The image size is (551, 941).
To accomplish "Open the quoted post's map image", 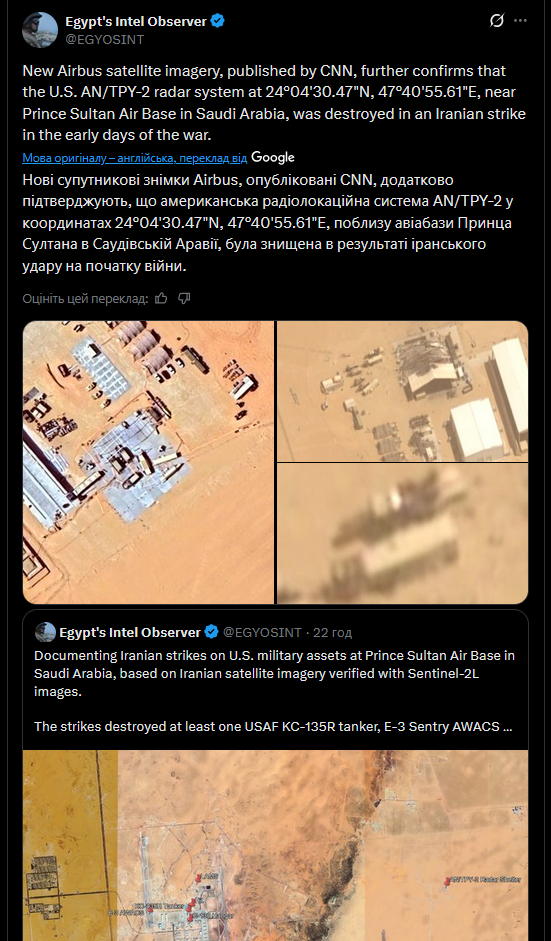I will point(276,845).
